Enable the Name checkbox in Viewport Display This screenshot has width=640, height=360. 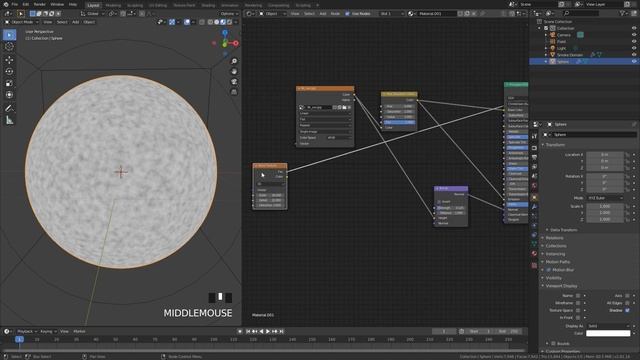578,296
